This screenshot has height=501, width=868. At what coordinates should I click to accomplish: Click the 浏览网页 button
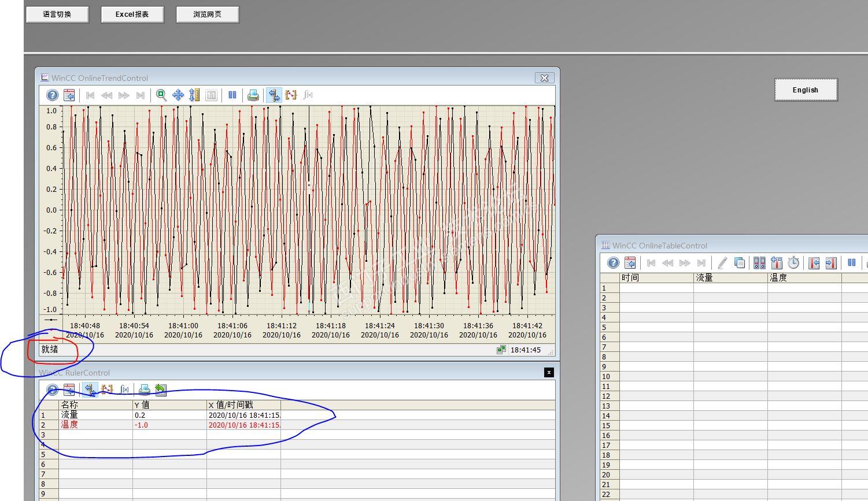pyautogui.click(x=208, y=14)
